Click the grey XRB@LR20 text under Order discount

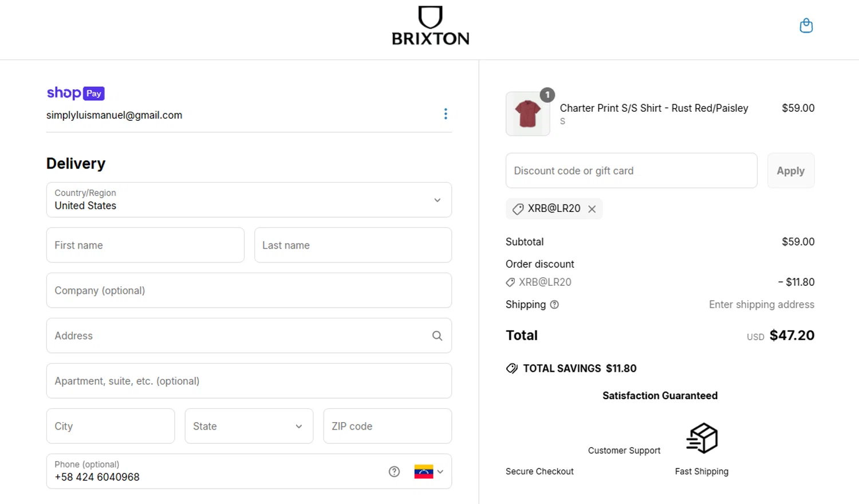[545, 282]
